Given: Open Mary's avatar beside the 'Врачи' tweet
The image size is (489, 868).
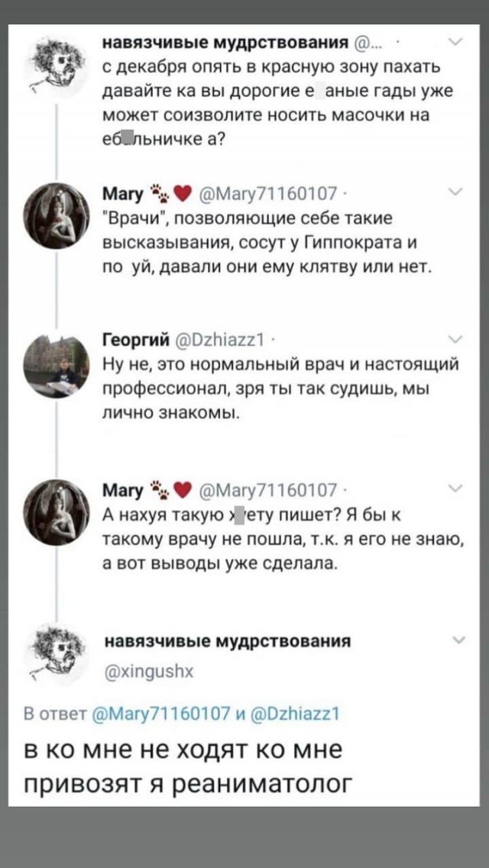Looking at the screenshot, I should point(58,216).
